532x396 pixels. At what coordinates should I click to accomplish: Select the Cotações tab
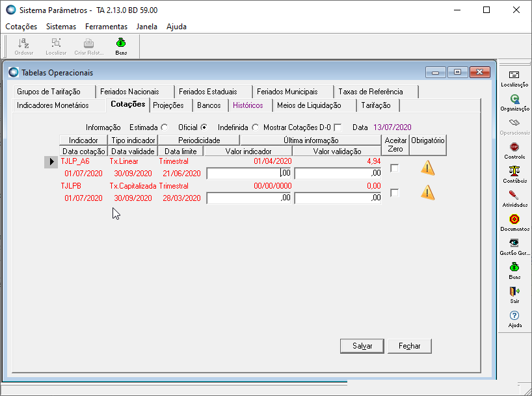tap(128, 104)
